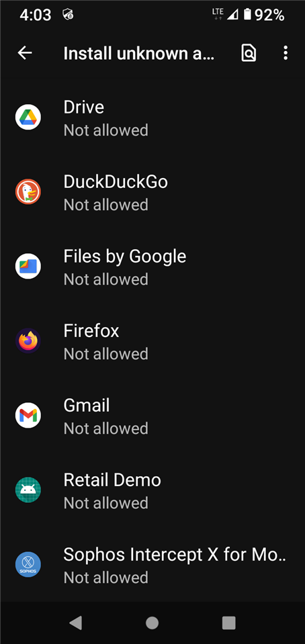
Task: Tap the DuckDuckGo app icon
Action: pyautogui.click(x=28, y=192)
